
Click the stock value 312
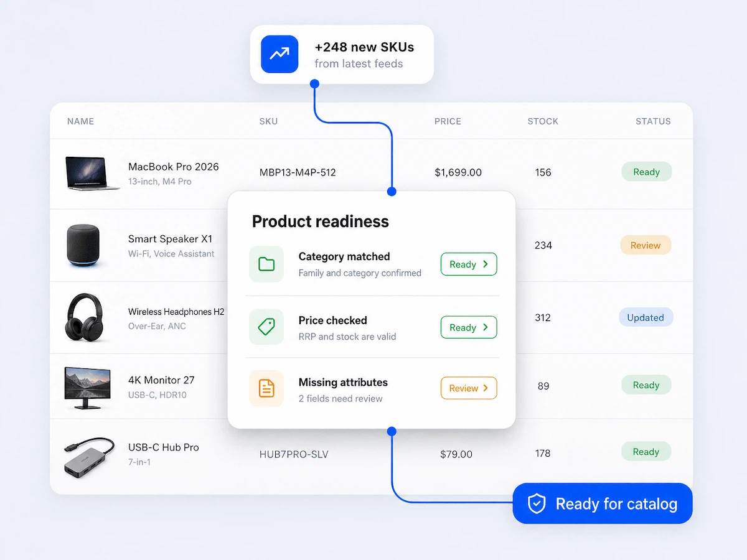(x=543, y=317)
